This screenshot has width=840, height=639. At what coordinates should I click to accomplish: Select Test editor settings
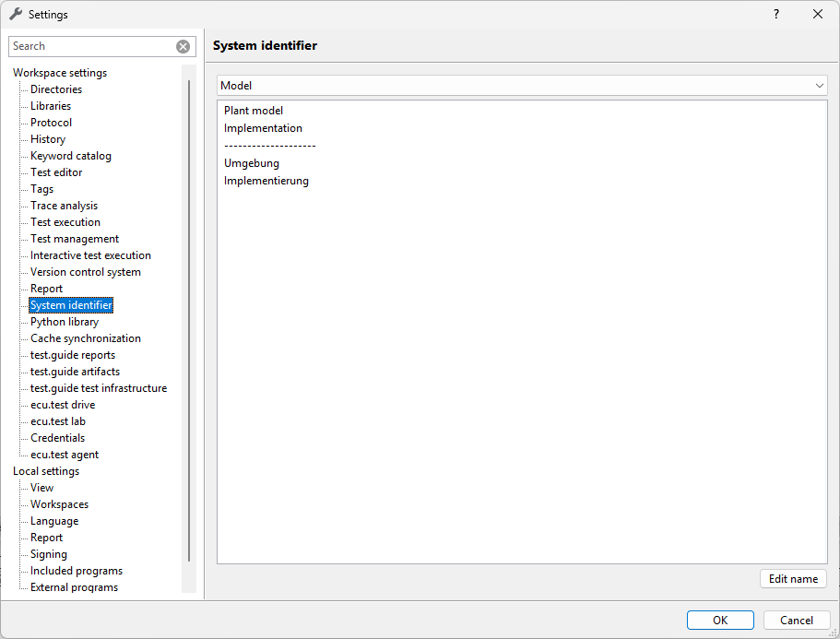56,172
